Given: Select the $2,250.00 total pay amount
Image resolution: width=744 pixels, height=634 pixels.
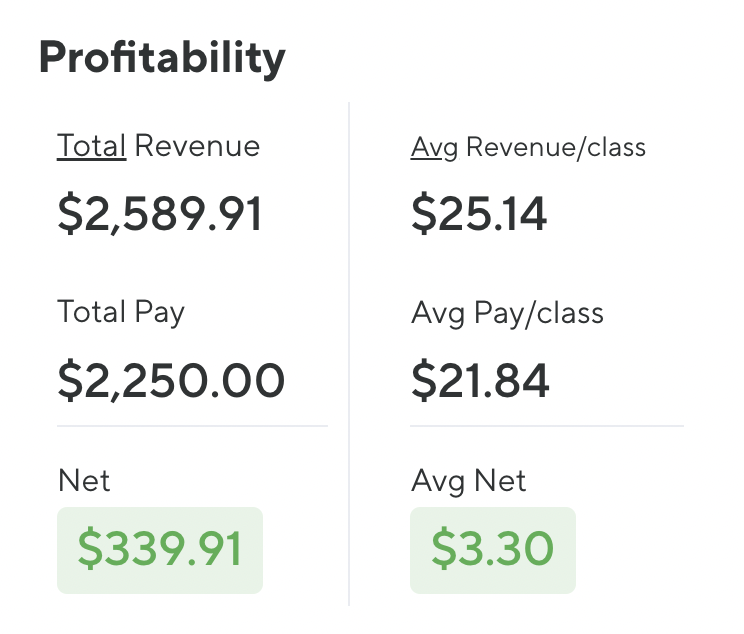Looking at the screenshot, I should coord(171,380).
